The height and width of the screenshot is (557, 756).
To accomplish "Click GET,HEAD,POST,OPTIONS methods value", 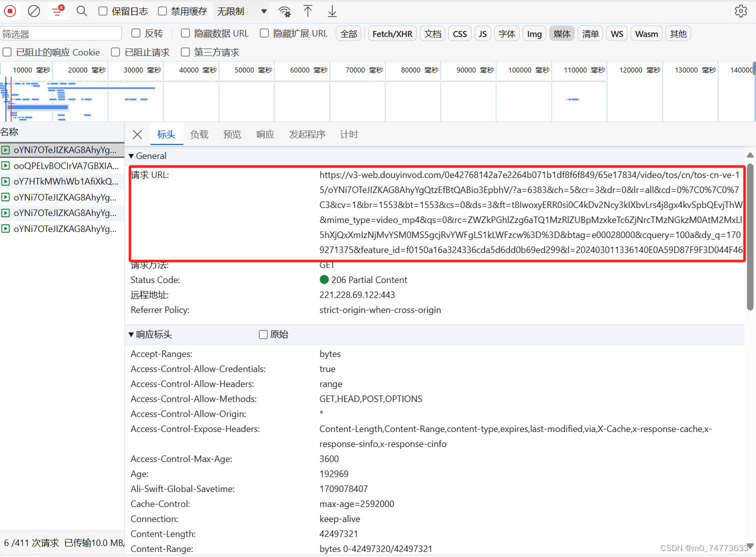I will point(371,399).
